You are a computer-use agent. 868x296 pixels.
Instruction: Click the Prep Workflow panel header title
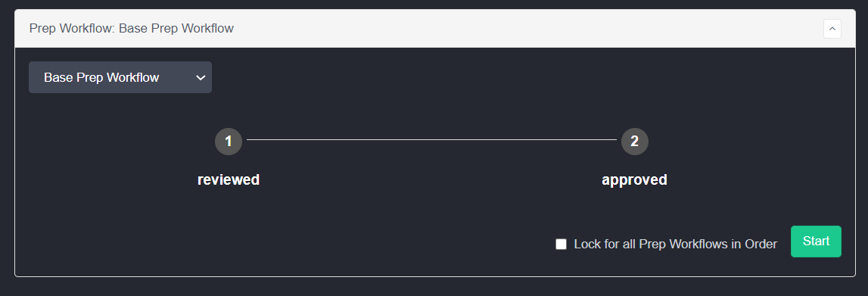tap(131, 28)
